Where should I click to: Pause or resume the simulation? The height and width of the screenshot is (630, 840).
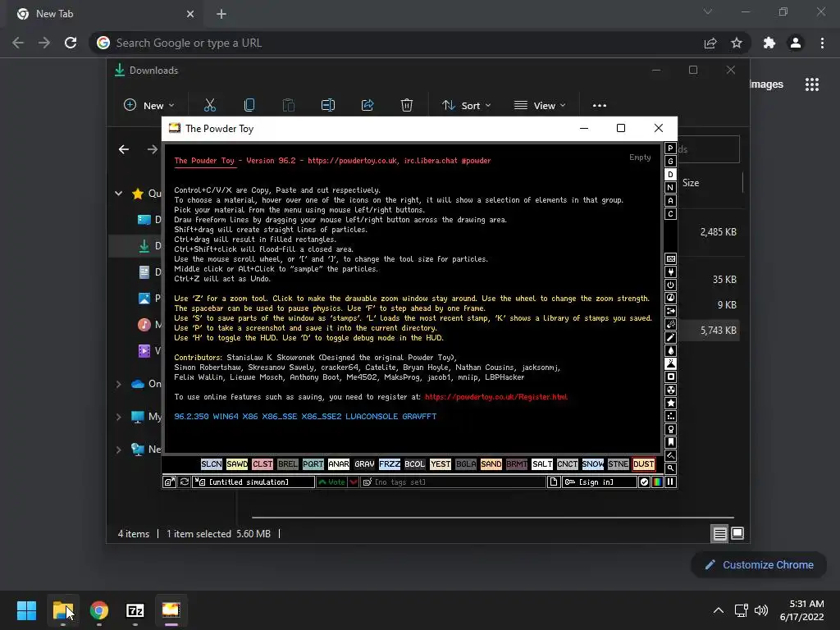tap(670, 482)
